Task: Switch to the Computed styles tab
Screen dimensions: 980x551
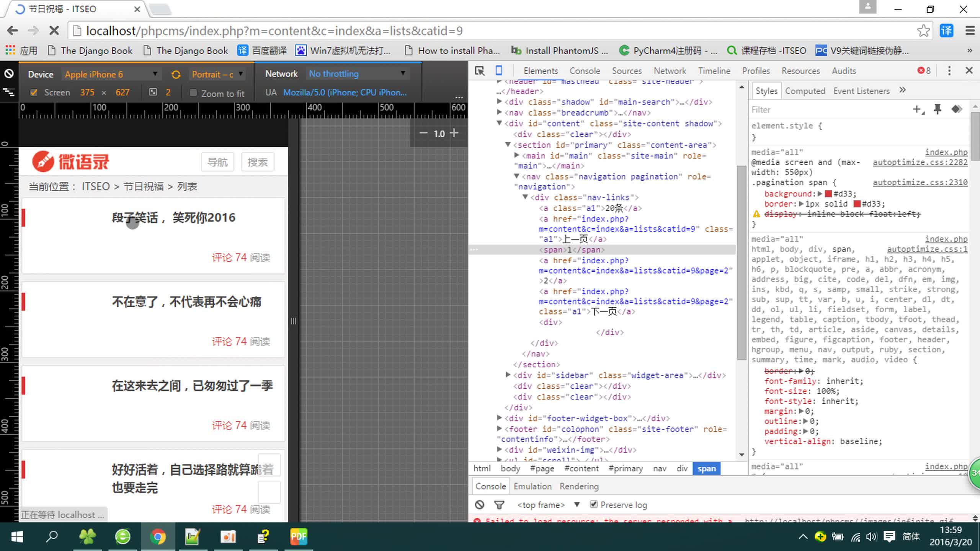Action: tap(805, 91)
